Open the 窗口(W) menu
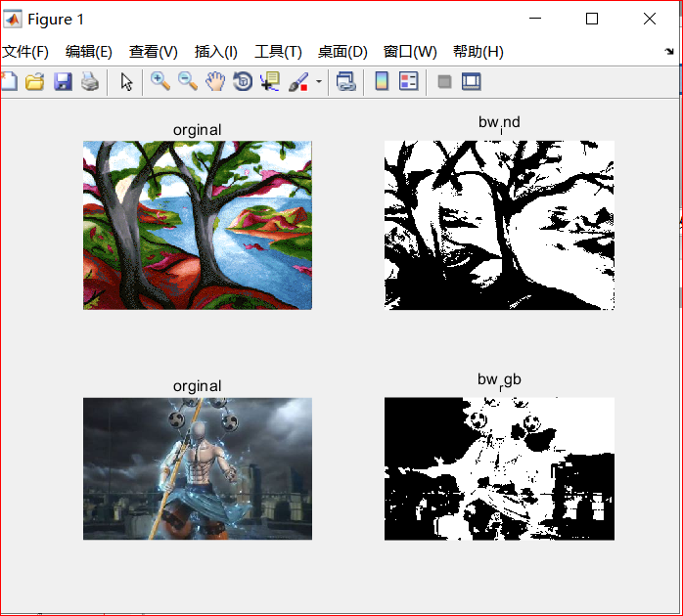The width and height of the screenshot is (683, 616). click(x=410, y=52)
